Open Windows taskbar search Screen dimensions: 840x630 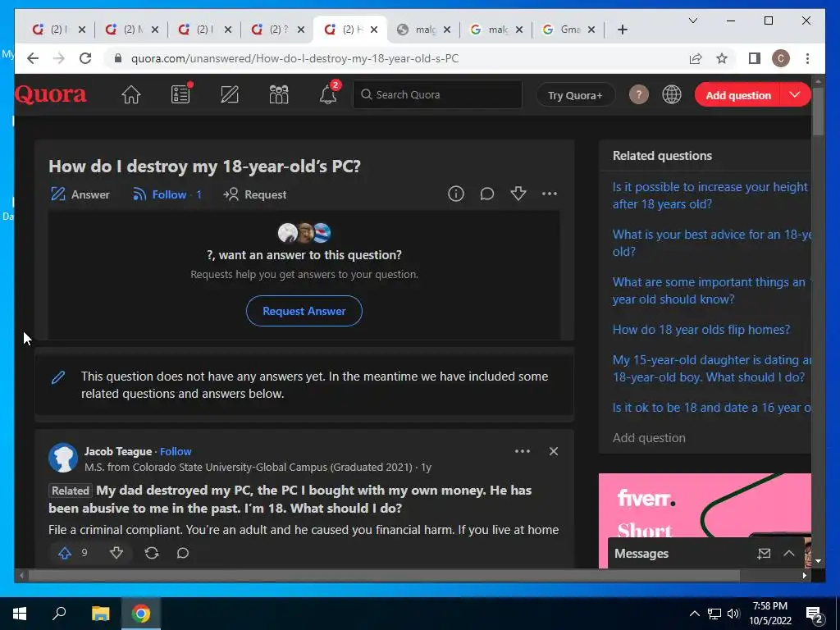pyautogui.click(x=59, y=614)
